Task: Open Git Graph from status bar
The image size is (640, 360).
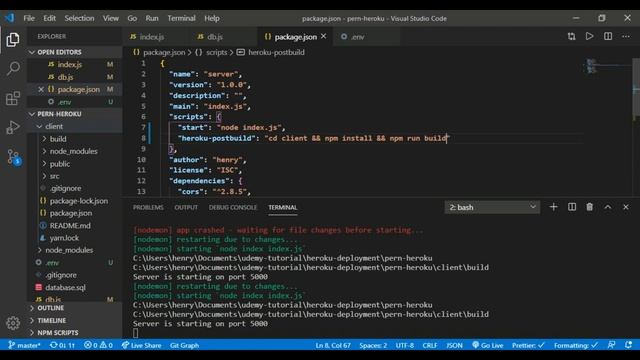Action: click(184, 345)
